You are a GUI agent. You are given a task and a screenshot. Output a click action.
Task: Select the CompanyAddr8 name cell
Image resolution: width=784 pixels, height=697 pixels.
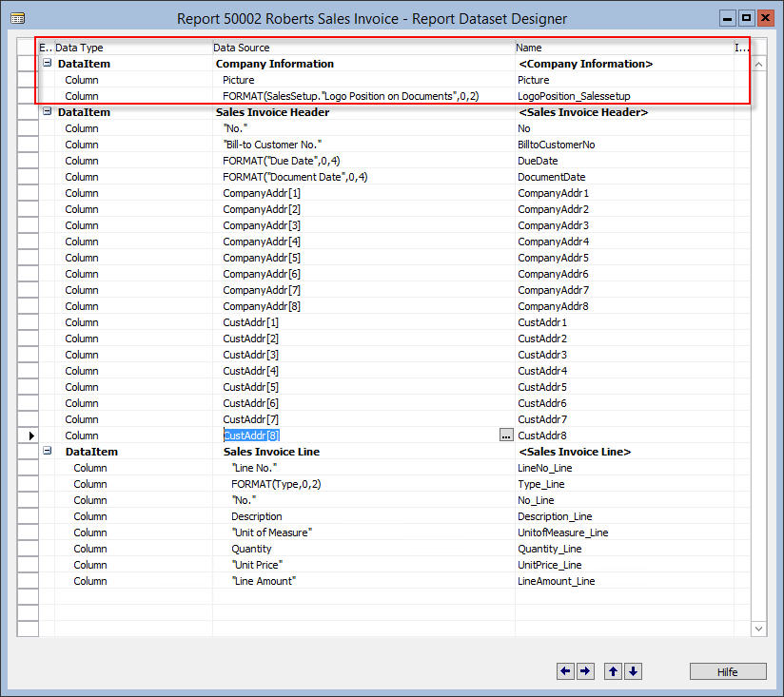tap(624, 306)
